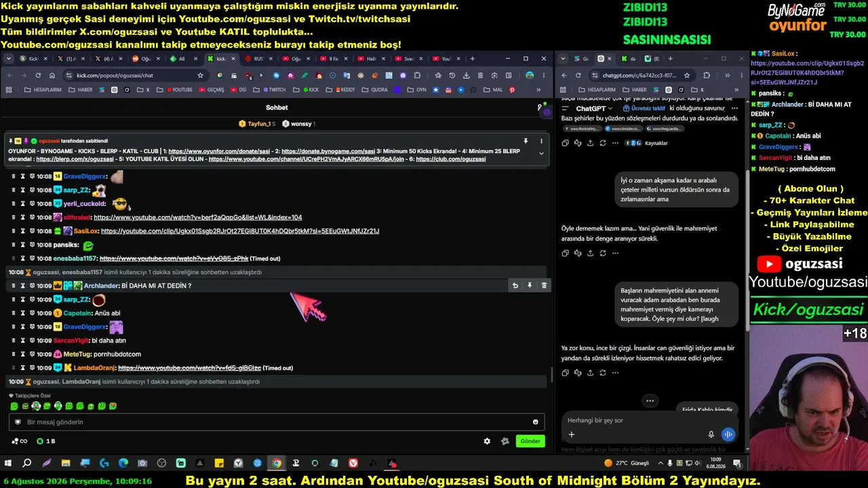Open the Chrome menu in the Kick browser window
Screen dimensions: 868x488
pyautogui.click(x=544, y=75)
